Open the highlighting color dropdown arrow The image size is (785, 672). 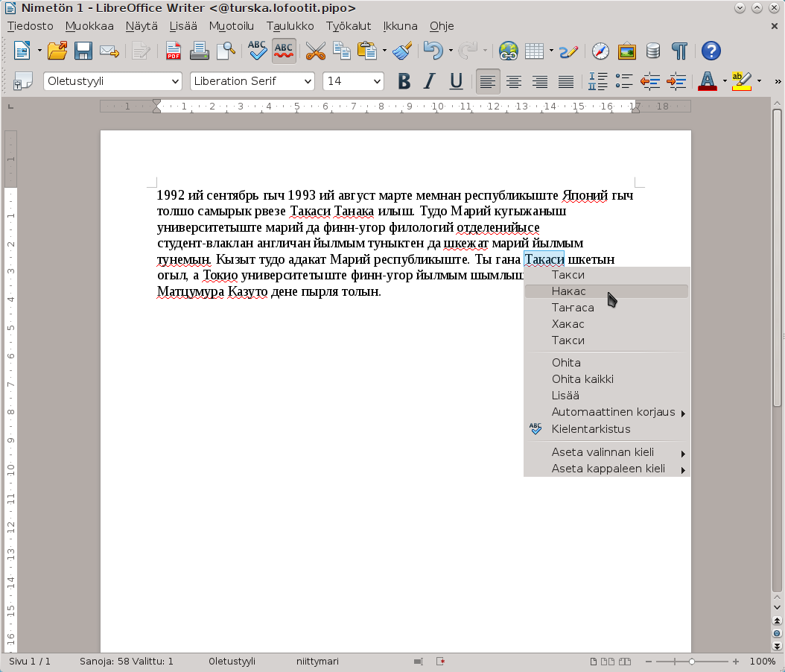click(x=759, y=81)
